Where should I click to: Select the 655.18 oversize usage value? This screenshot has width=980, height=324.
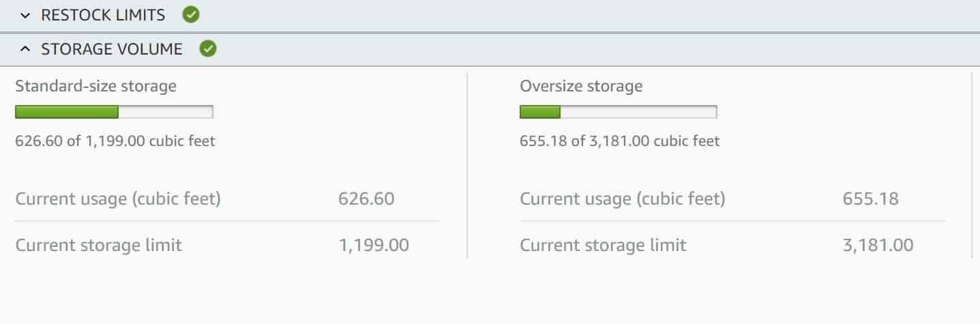click(x=871, y=199)
